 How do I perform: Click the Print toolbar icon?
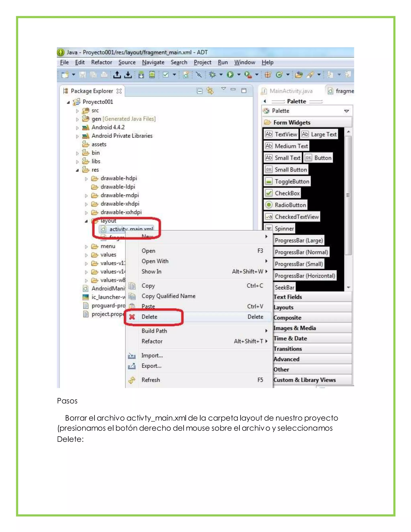(x=104, y=74)
